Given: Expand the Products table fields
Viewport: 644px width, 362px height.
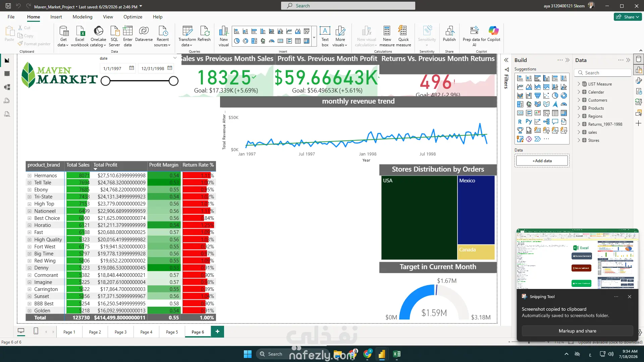Looking at the screenshot, I should point(579,108).
